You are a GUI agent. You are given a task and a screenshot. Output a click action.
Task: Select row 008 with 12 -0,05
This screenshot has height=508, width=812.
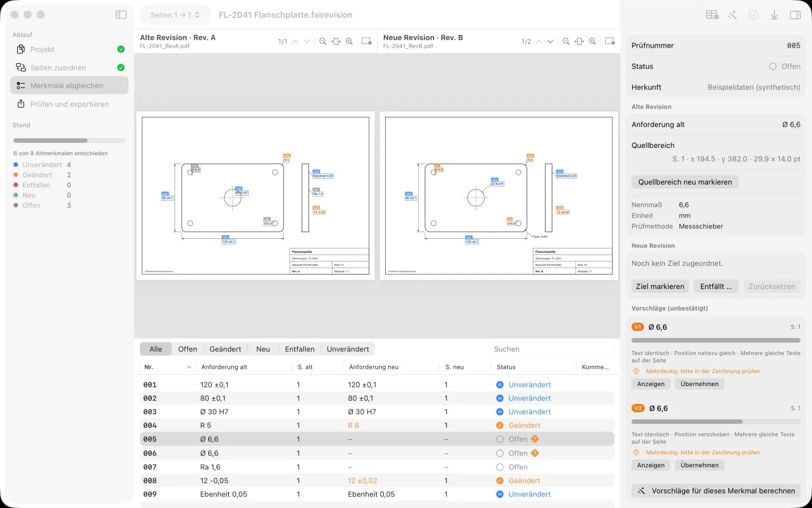[x=377, y=481]
